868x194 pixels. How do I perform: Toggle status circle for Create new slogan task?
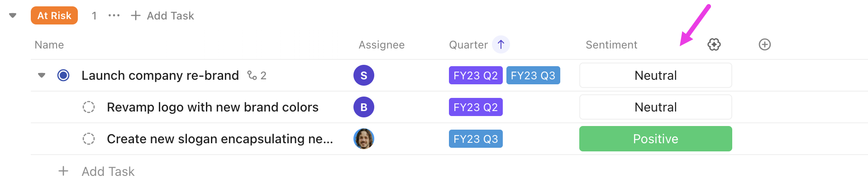click(89, 139)
